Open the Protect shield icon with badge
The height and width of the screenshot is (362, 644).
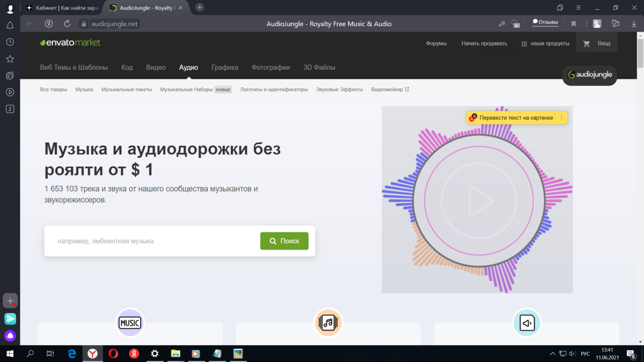pos(516,24)
